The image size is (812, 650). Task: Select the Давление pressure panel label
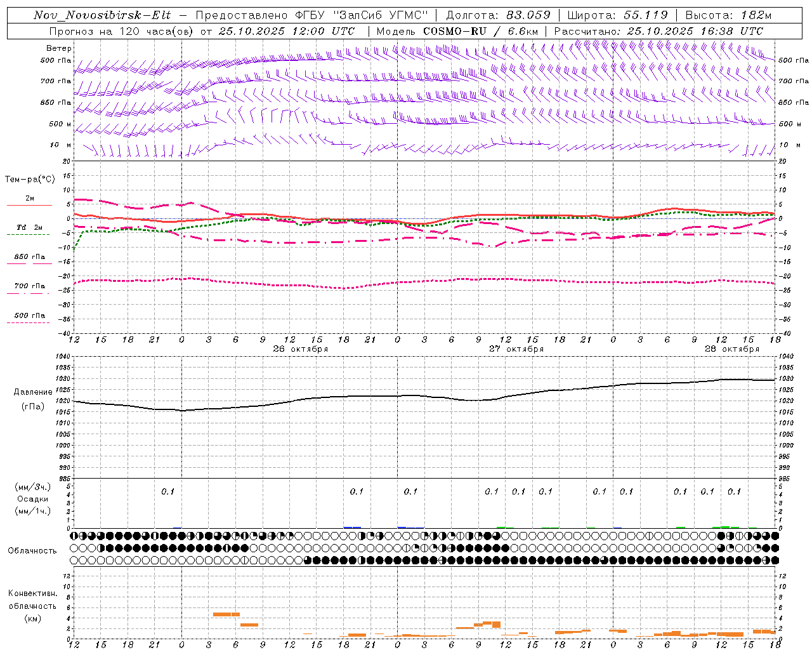pos(33,392)
